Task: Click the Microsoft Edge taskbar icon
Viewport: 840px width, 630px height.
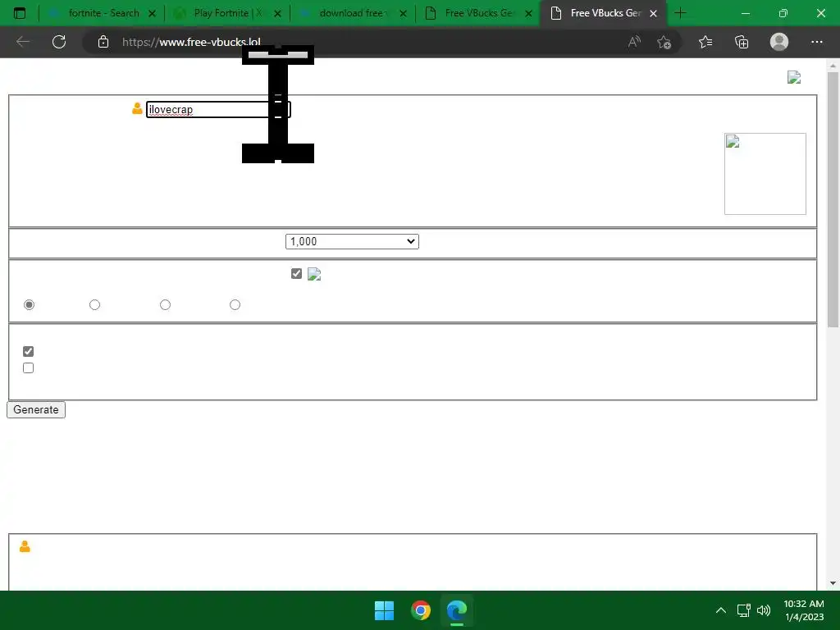Action: tap(457, 610)
